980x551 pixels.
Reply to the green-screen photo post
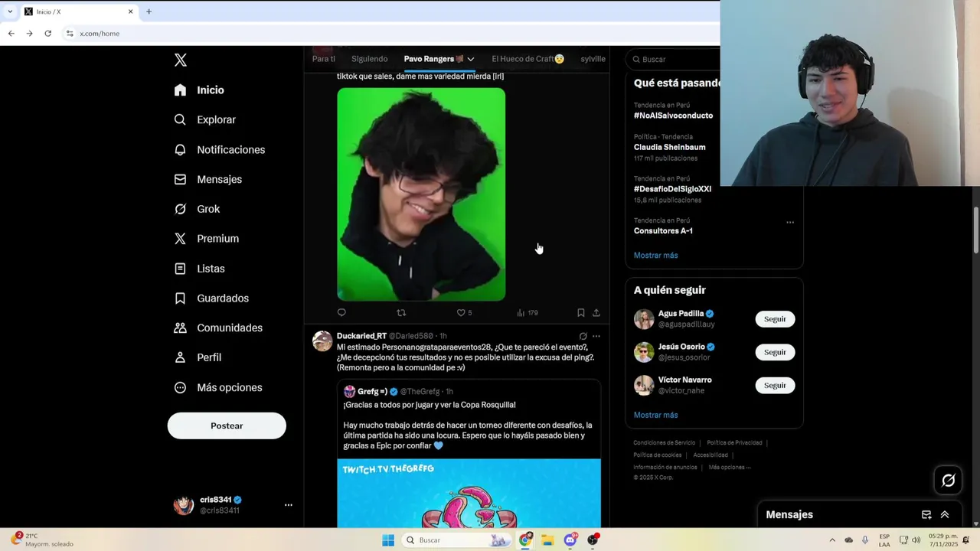(341, 312)
